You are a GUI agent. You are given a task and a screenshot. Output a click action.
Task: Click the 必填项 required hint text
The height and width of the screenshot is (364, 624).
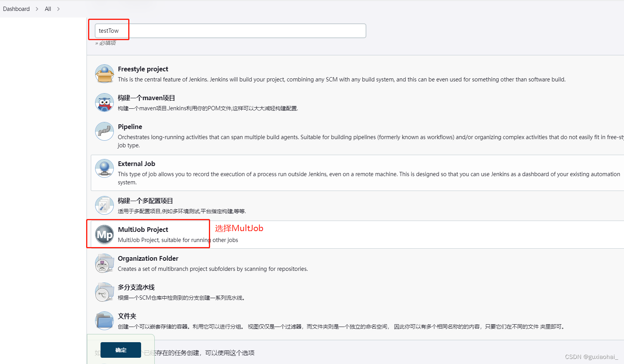pos(106,43)
